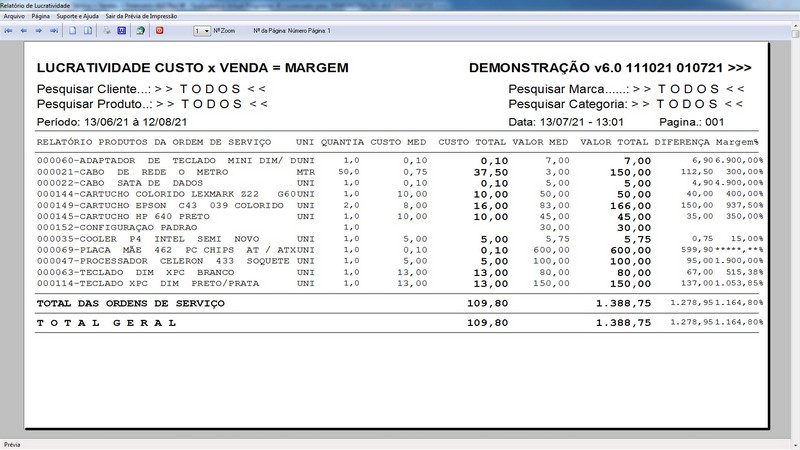
Task: Click quantity '50,0' in CABO DE REDE row
Action: point(349,172)
